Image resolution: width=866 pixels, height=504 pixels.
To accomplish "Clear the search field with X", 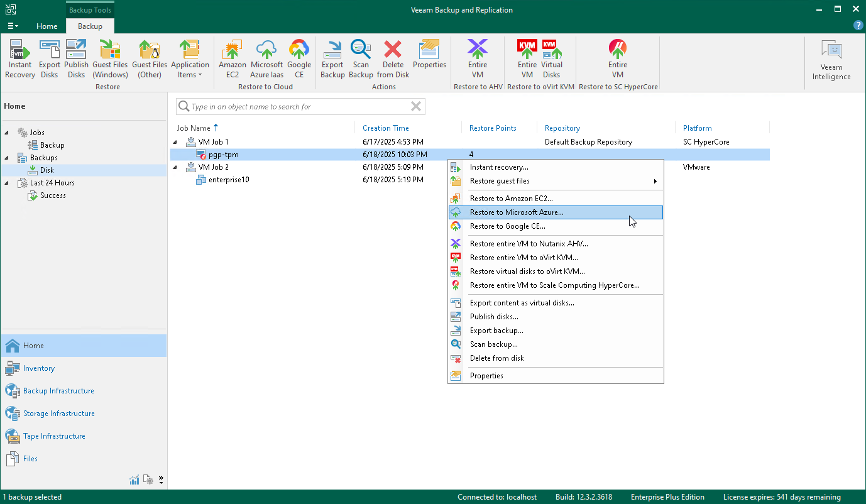I will tap(416, 107).
